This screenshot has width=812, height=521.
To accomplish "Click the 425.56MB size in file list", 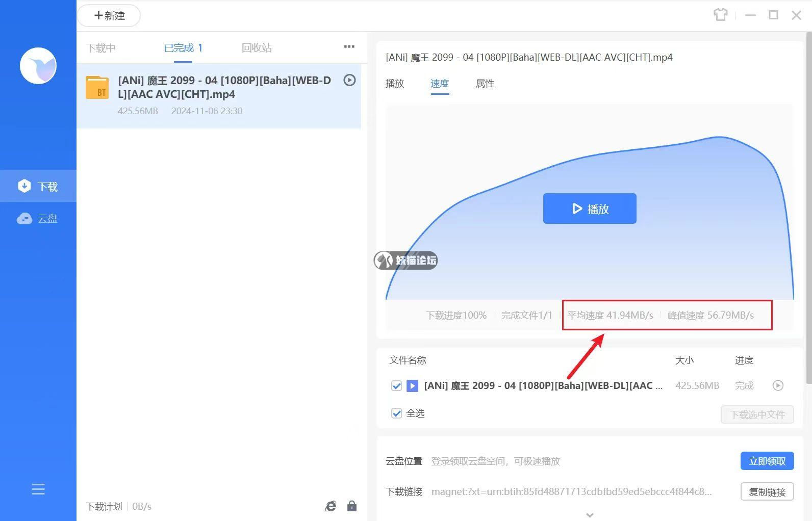I will (x=697, y=386).
